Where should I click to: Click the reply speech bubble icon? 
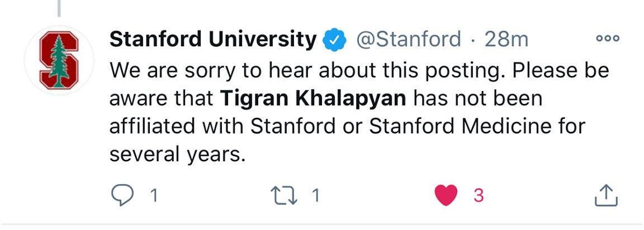122,195
